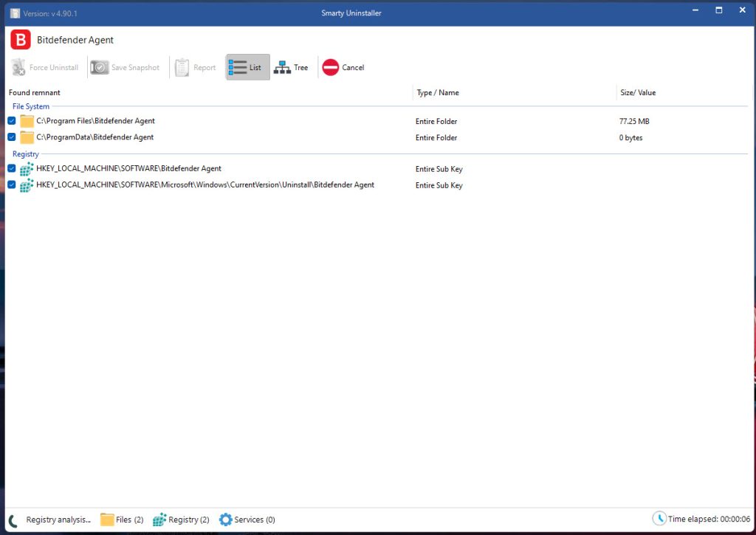
Task: Uncheck C:\ProgramData\Bitdefender Agent checkbox
Action: (12, 137)
